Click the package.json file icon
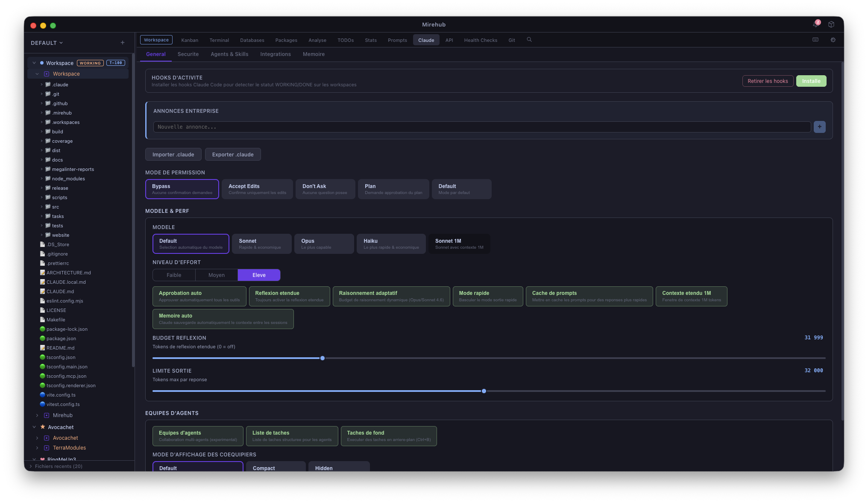The height and width of the screenshot is (503, 868). [x=42, y=338]
